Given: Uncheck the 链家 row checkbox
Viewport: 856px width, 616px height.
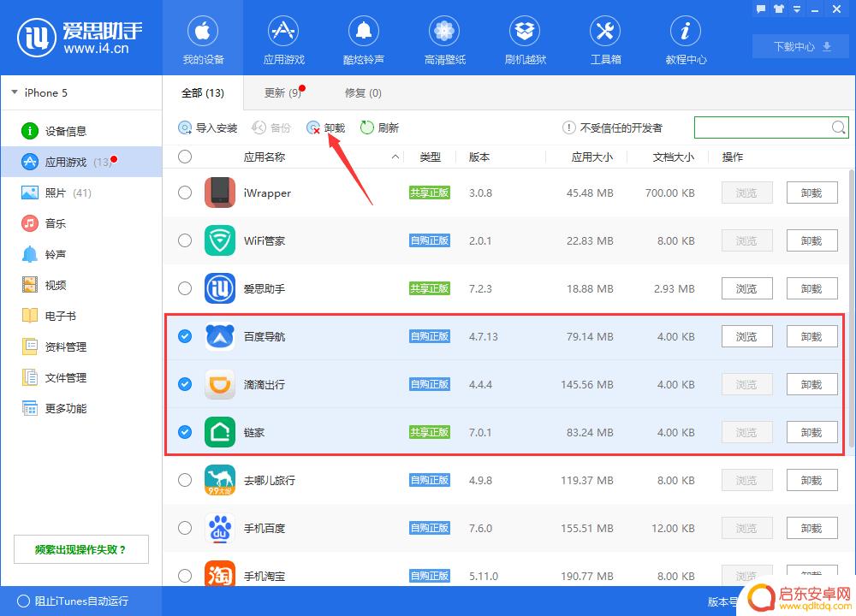Looking at the screenshot, I should (x=185, y=432).
